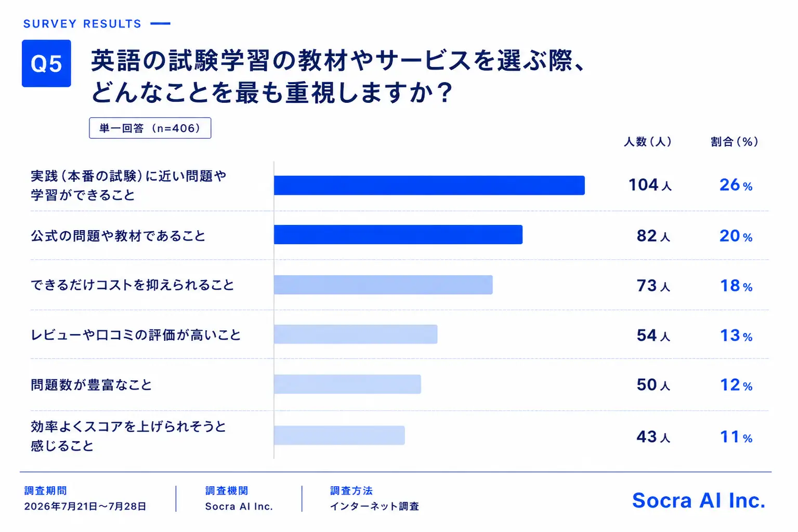The width and height of the screenshot is (798, 532).
Task: Click the 調査機関 footer label
Action: click(227, 490)
